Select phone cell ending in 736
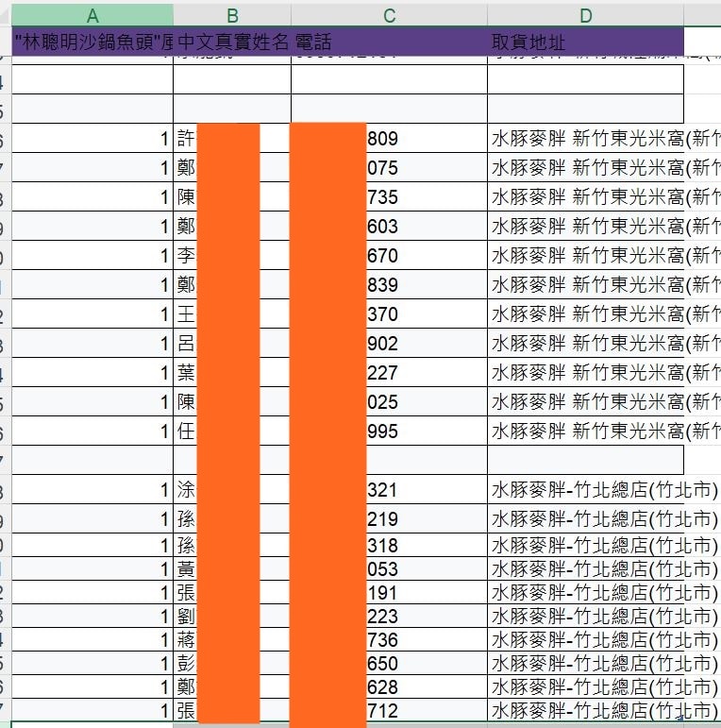The width and height of the screenshot is (721, 728). (389, 639)
